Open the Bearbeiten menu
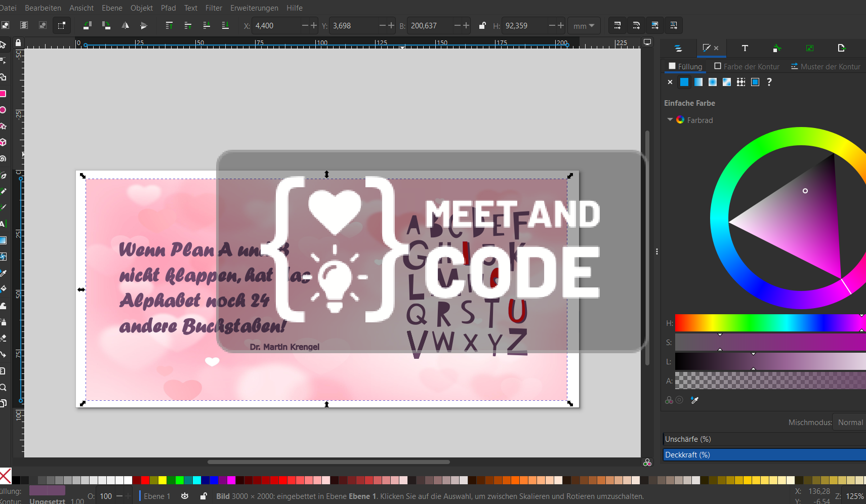 pyautogui.click(x=43, y=8)
